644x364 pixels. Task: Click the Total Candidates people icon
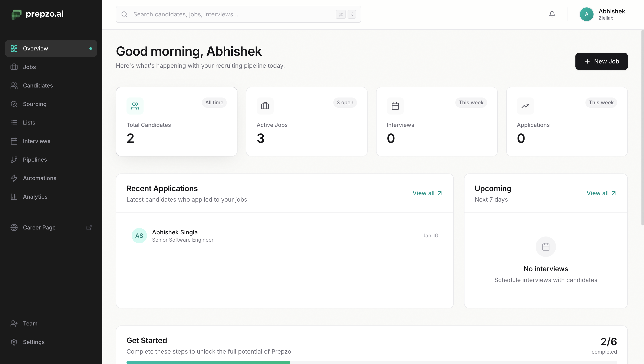(135, 106)
